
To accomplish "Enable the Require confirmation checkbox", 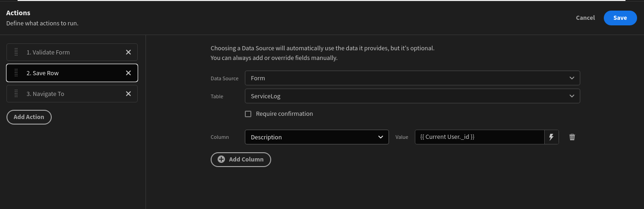I will (x=248, y=114).
